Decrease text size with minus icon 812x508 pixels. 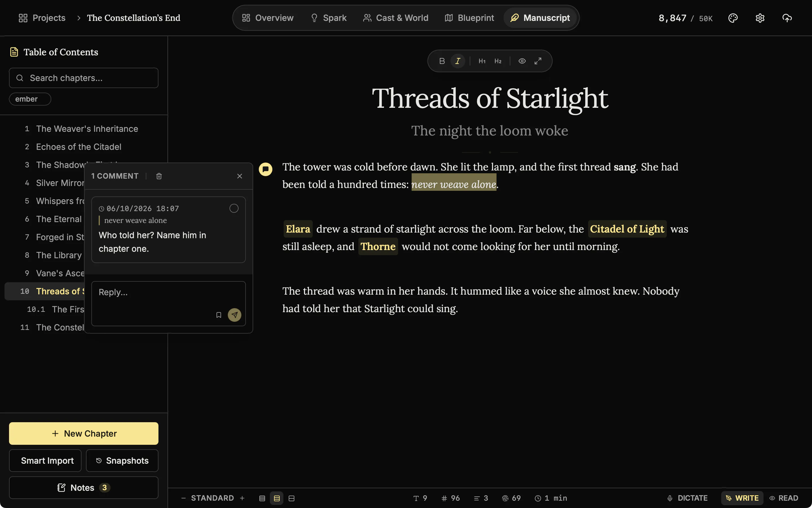(184, 498)
